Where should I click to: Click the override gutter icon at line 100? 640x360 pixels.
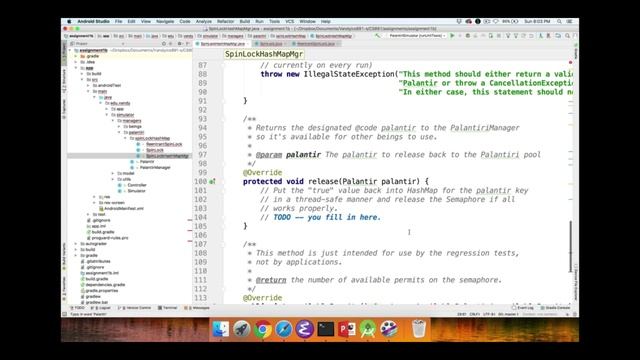click(x=212, y=182)
